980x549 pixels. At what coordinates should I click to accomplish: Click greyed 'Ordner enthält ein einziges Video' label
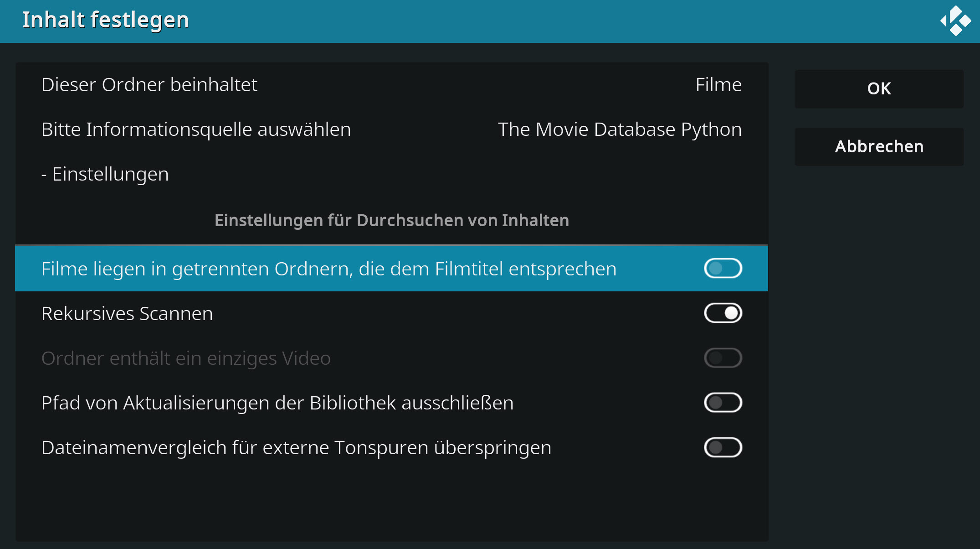point(186,358)
